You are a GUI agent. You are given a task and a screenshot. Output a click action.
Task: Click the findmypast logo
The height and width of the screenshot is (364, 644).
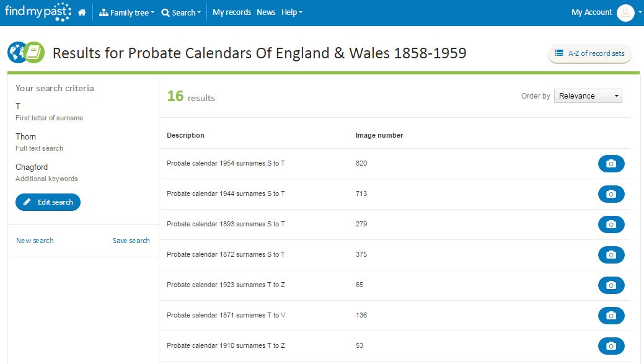(38, 12)
